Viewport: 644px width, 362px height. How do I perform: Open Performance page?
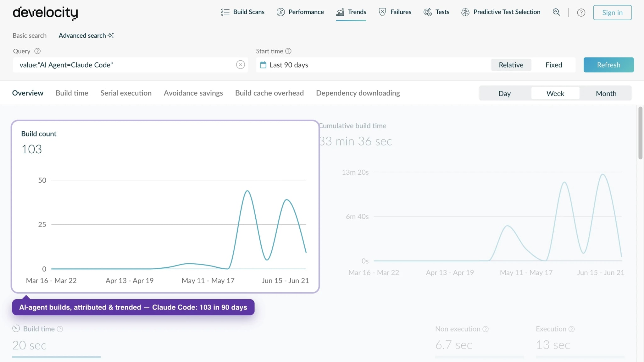[300, 12]
